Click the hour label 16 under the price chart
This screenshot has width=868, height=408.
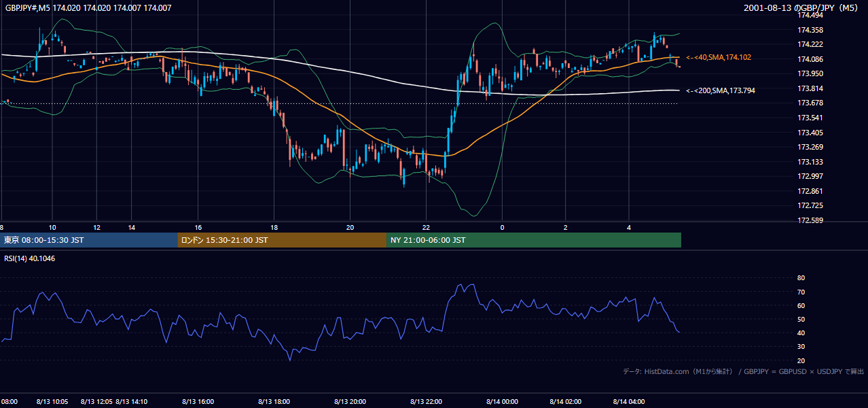(x=198, y=227)
